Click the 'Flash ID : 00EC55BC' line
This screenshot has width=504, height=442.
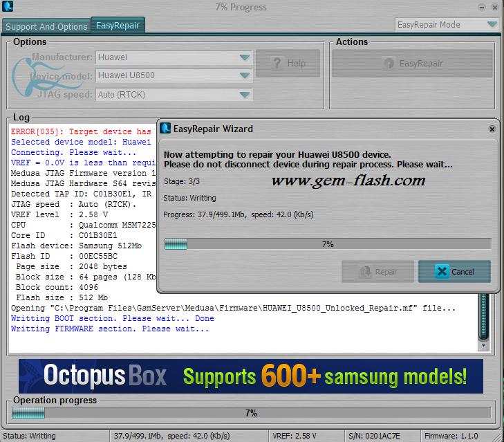64,256
